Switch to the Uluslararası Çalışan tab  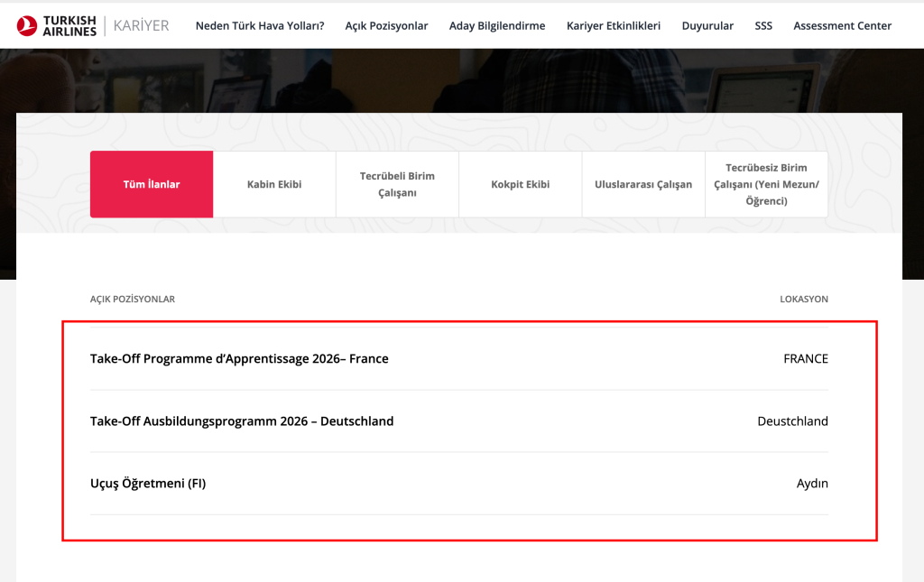tap(643, 183)
